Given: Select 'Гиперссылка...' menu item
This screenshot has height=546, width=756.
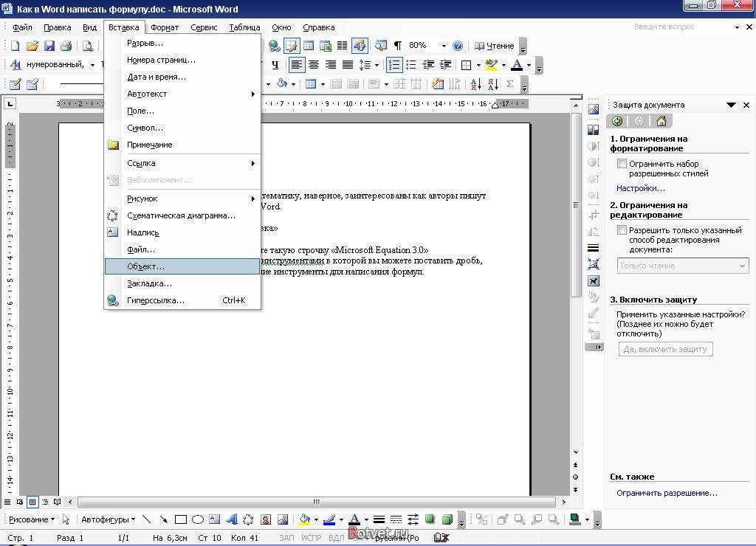Looking at the screenshot, I should [183, 301].
